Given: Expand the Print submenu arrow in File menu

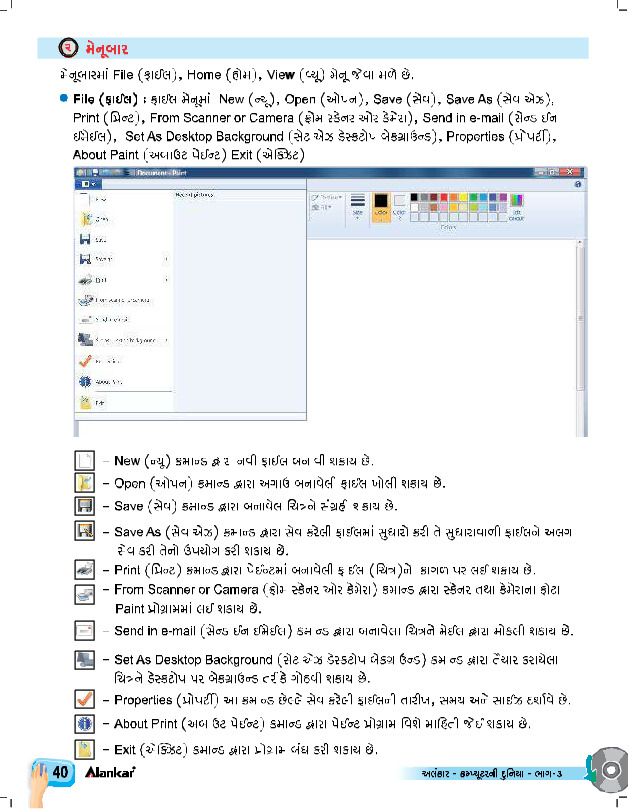Looking at the screenshot, I should click(165, 280).
